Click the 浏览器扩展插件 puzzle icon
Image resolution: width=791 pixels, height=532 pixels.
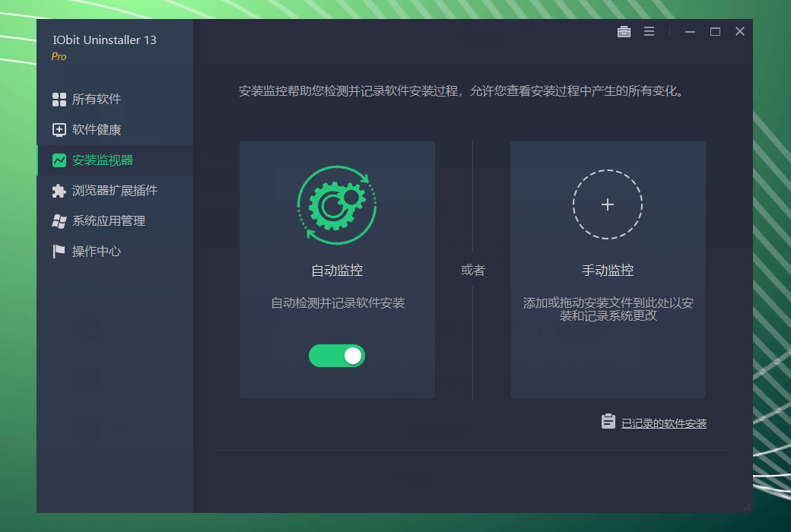[59, 191]
